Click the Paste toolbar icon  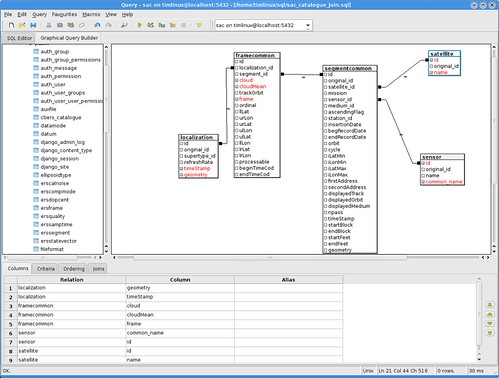point(71,25)
